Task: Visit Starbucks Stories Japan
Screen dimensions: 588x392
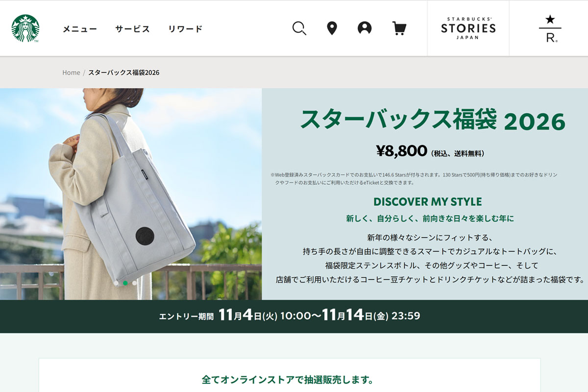Action: 468,28
